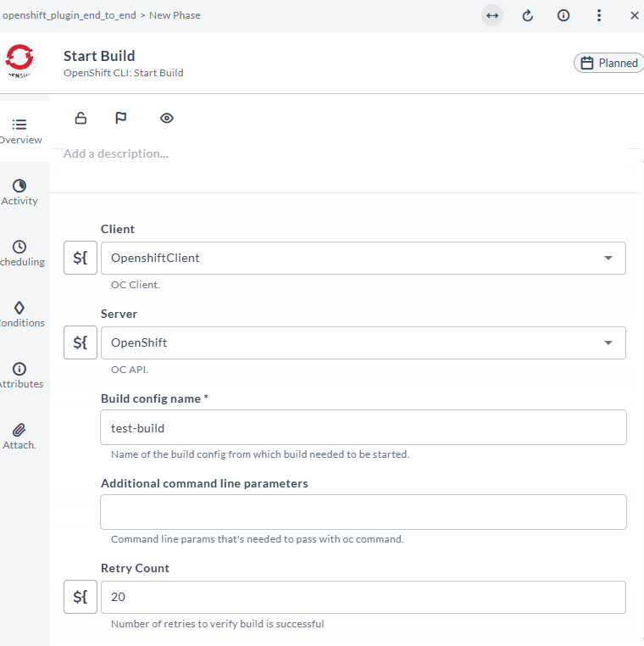This screenshot has height=646, width=644.
Task: Toggle variable mode for Client field
Action: pos(80,258)
